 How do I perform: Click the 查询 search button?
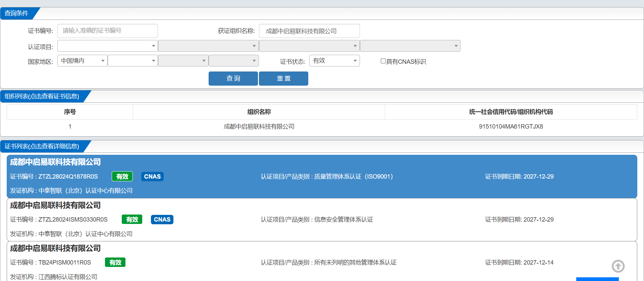pyautogui.click(x=233, y=79)
